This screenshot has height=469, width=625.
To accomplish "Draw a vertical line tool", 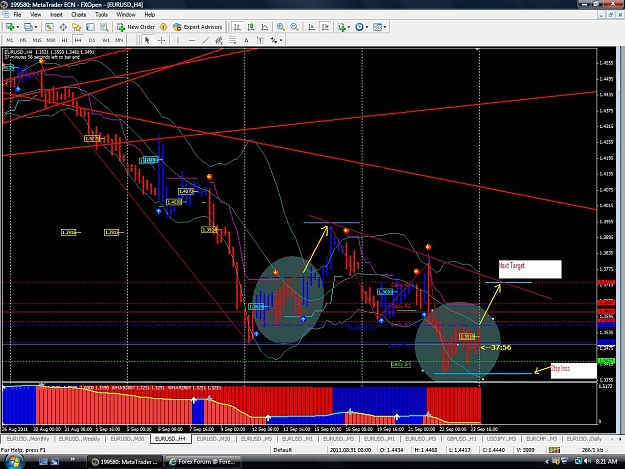I will tap(178, 40).
